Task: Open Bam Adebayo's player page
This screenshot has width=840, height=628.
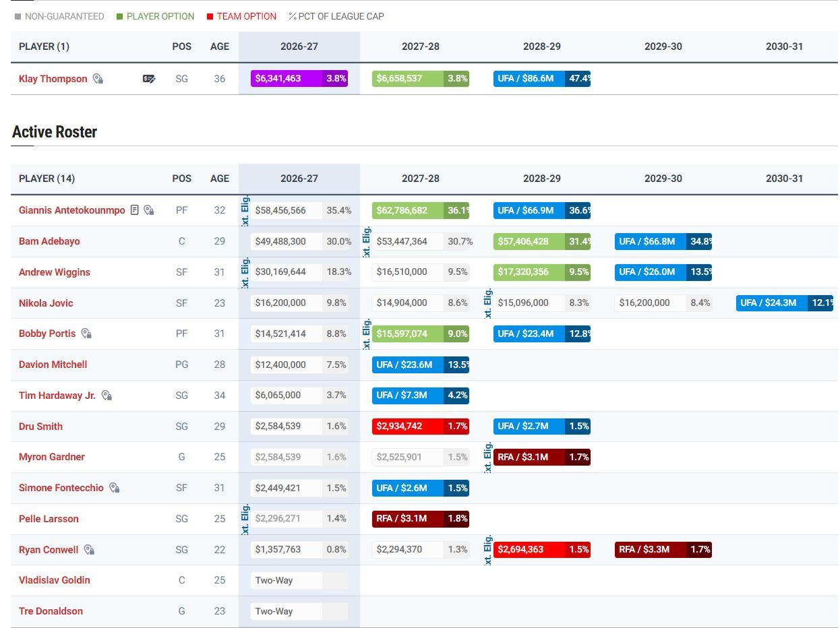Action: coord(49,241)
